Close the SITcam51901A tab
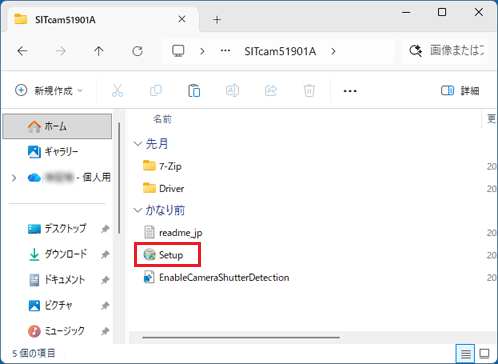Screen dimensions: 498x364 (x=182, y=19)
